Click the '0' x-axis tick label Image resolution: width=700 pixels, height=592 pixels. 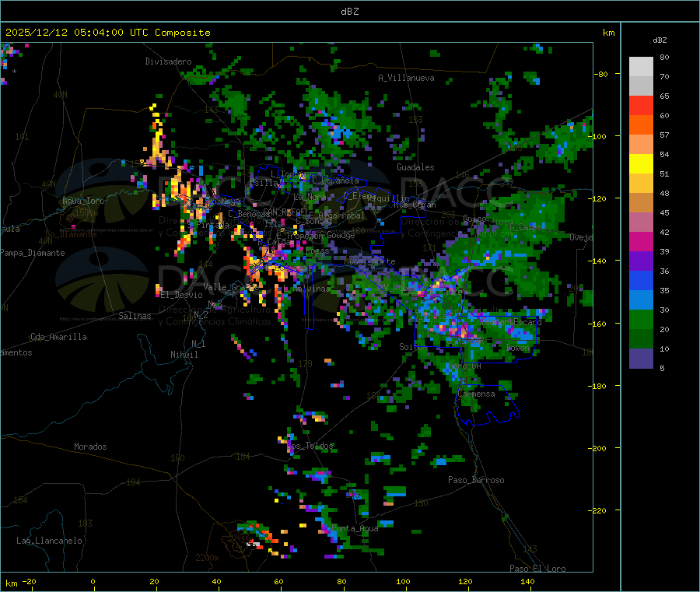[93, 581]
